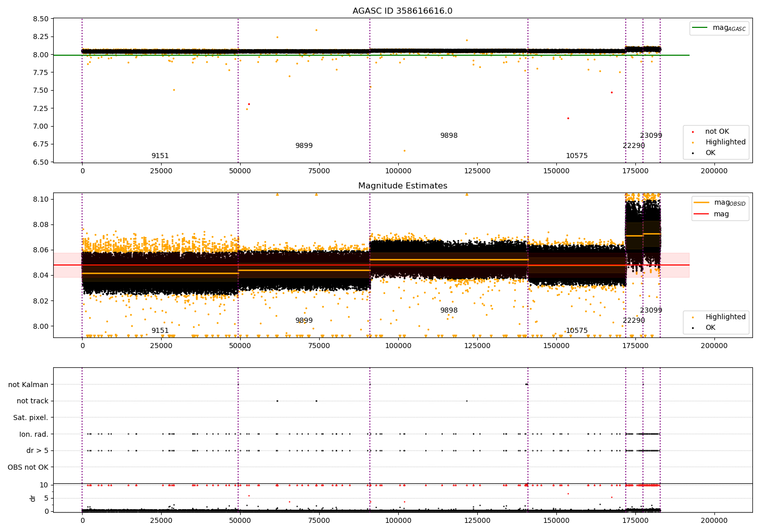Click obsid label 22290 in top plot
Screen dimensions: 760x532
[x=634, y=146]
